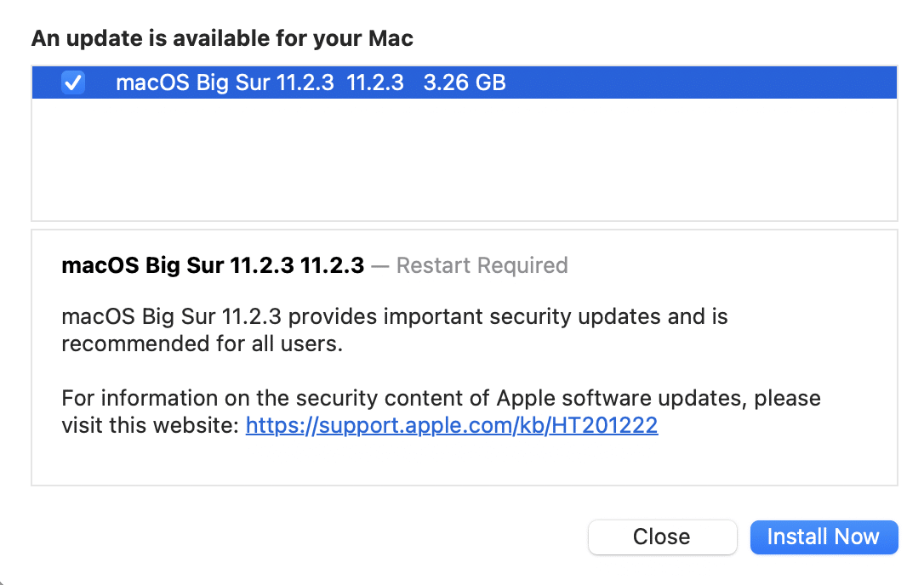
Task: Click the white checkmark inside the blue checkbox
Action: point(73,82)
